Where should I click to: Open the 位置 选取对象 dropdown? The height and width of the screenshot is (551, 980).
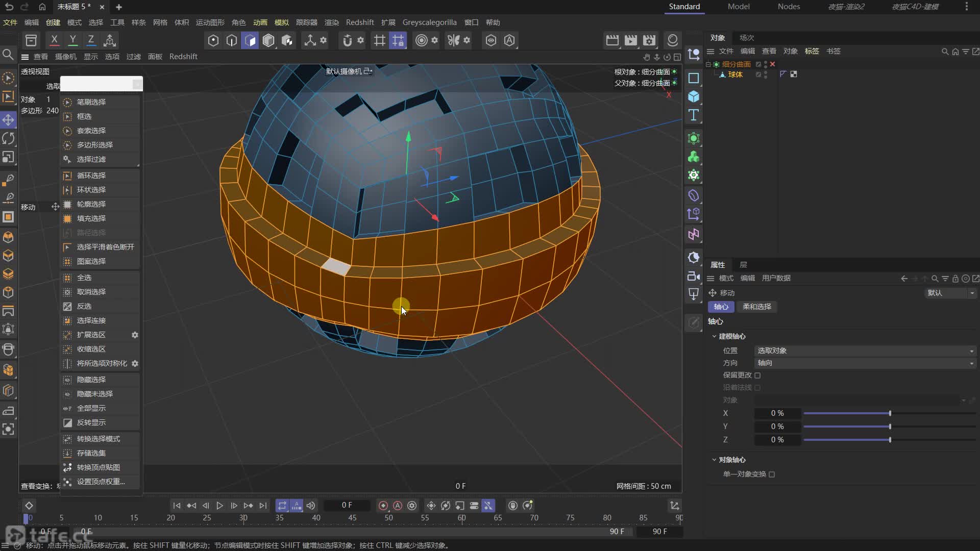(865, 351)
